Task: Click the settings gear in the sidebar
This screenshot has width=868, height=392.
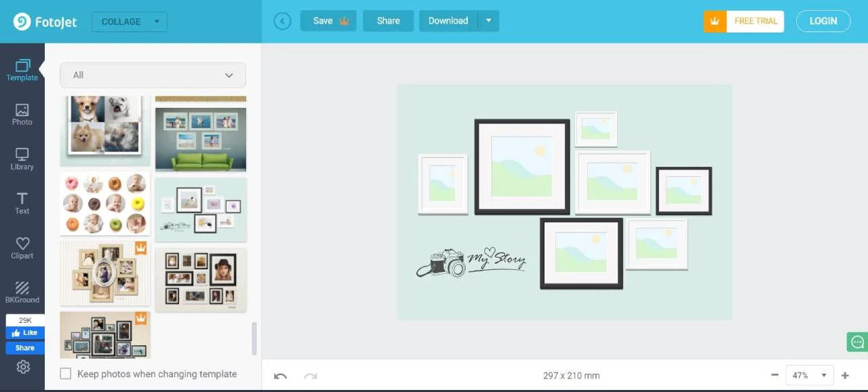Action: pos(23,367)
